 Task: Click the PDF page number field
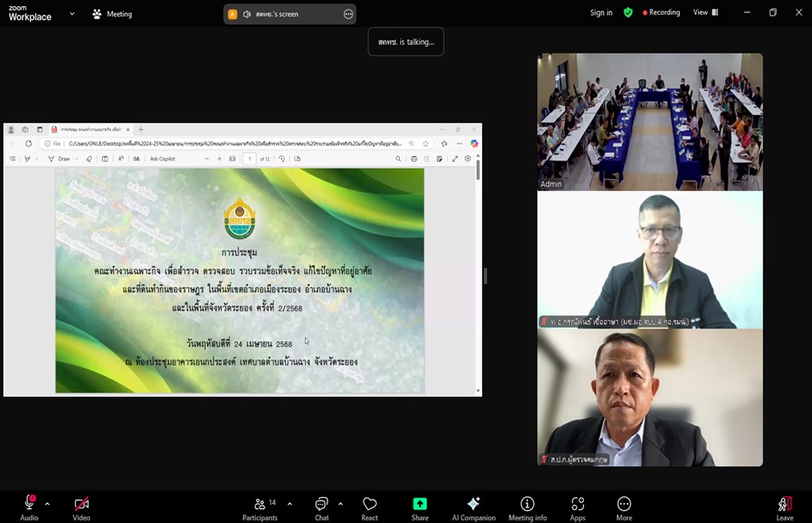[x=250, y=158]
